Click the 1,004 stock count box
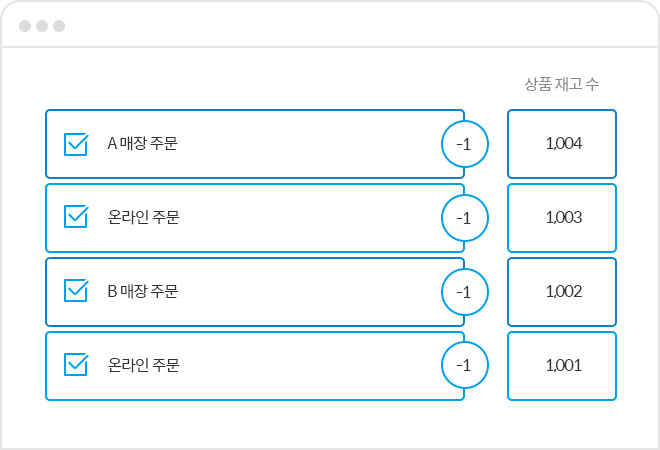This screenshot has height=450, width=660. [x=562, y=144]
